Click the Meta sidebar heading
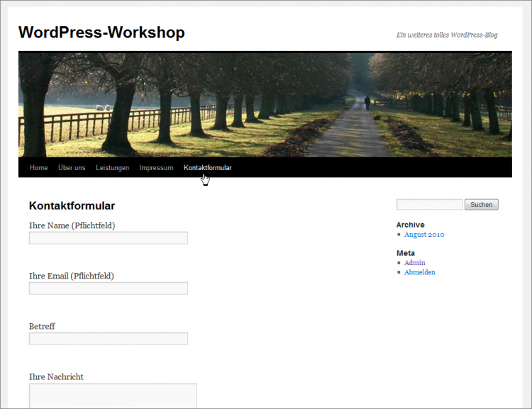 coord(405,253)
